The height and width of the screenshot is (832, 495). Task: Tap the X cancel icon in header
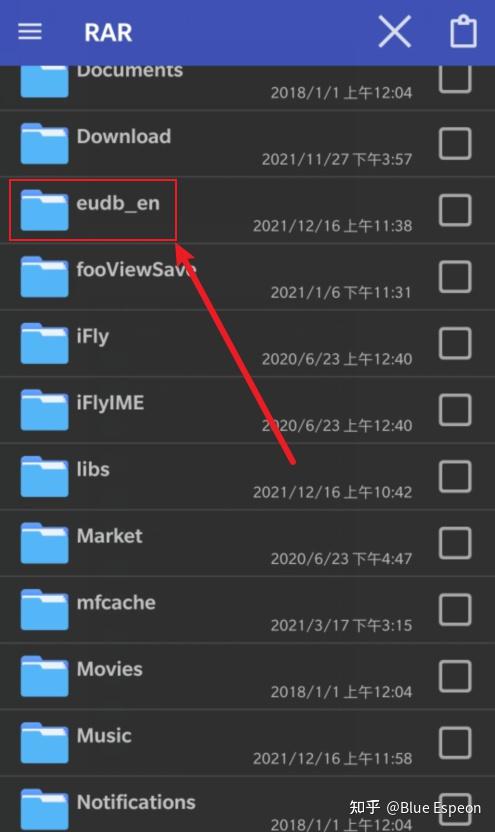pos(395,31)
